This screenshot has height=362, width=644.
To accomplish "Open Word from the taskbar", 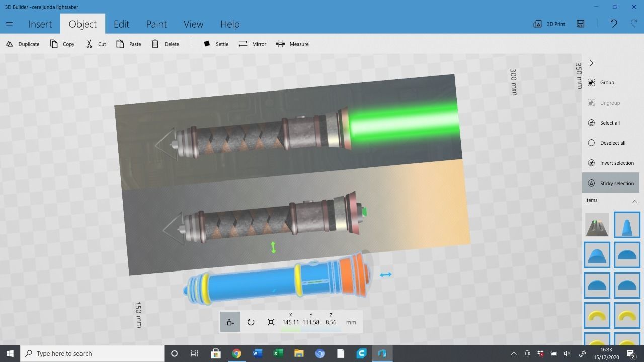I will click(257, 353).
